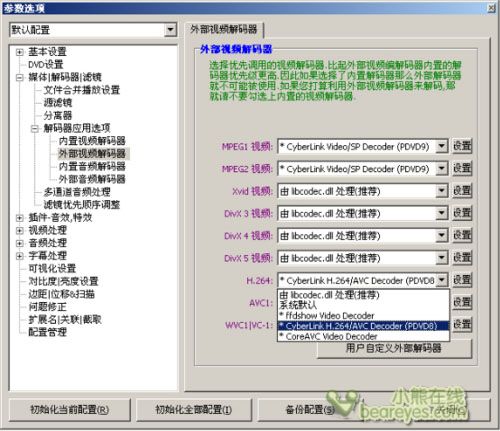Click 设置 button next to MPEG2 视频
500x431 pixels.
(462, 168)
